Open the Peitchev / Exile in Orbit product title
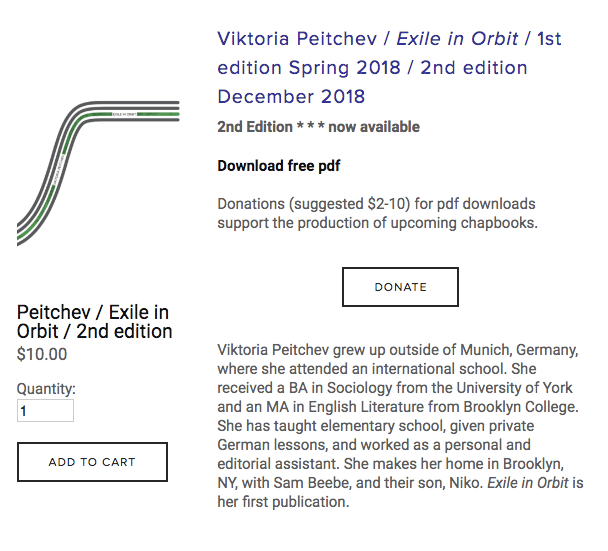Viewport: 608px width, 551px height. point(95,321)
